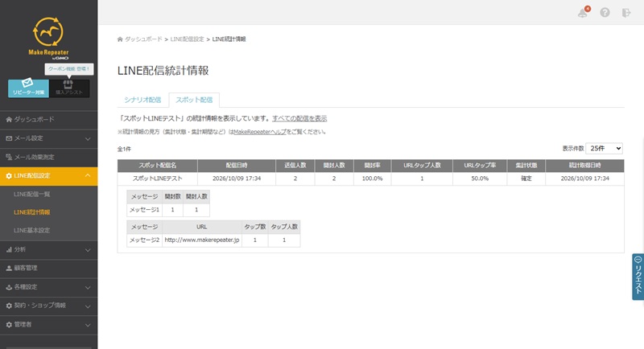Expand the 契約・ショップ情報 menu chevron
The width and height of the screenshot is (644, 349).
(x=88, y=306)
